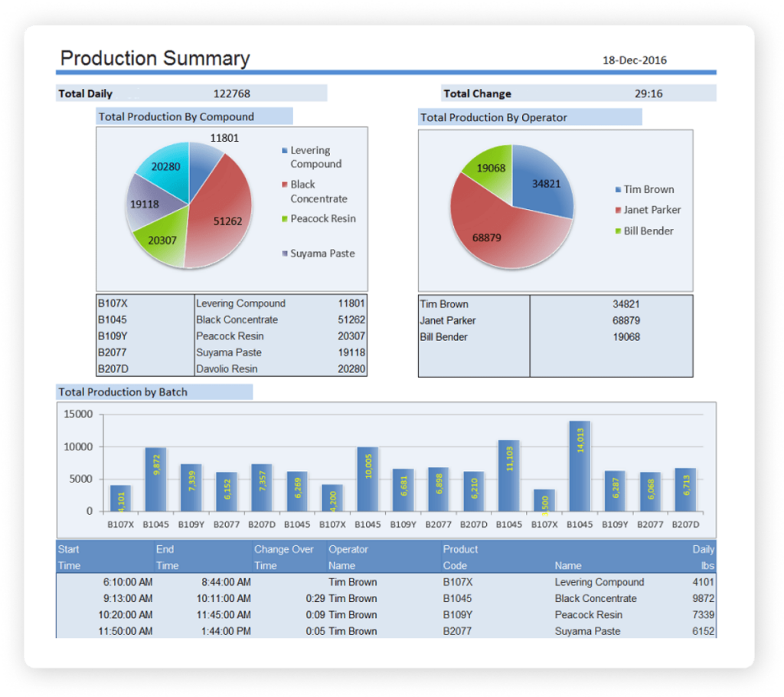Click the Black Concentrate legend color marker
This screenshot has height=697, width=784.
click(x=285, y=185)
